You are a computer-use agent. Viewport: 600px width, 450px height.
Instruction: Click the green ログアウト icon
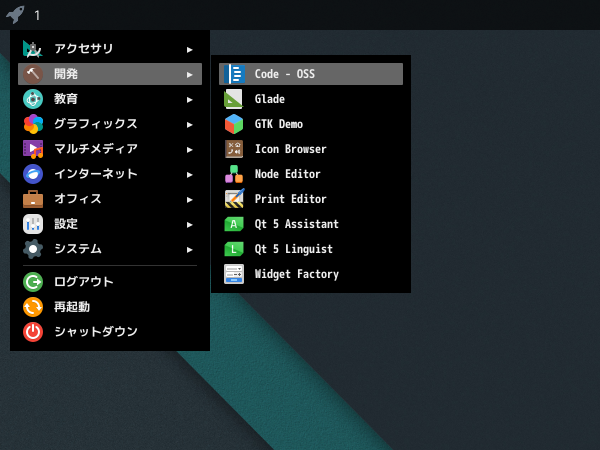coord(33,282)
